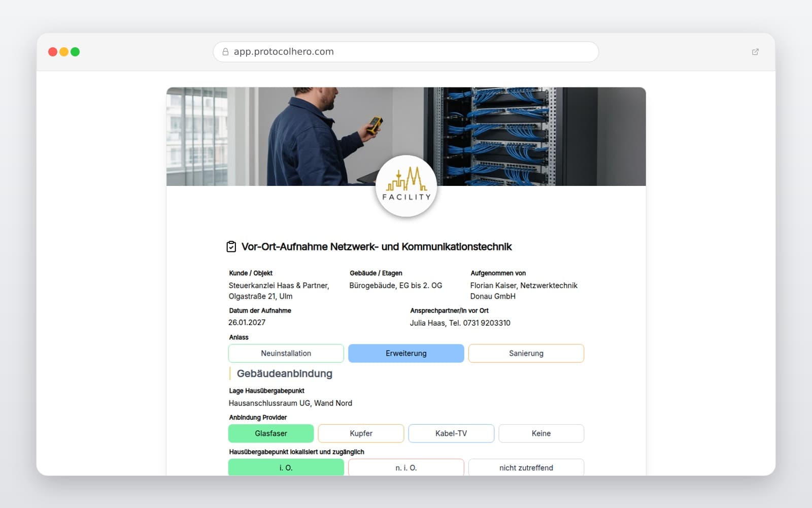Choose Kupfer provider connection

[361, 433]
